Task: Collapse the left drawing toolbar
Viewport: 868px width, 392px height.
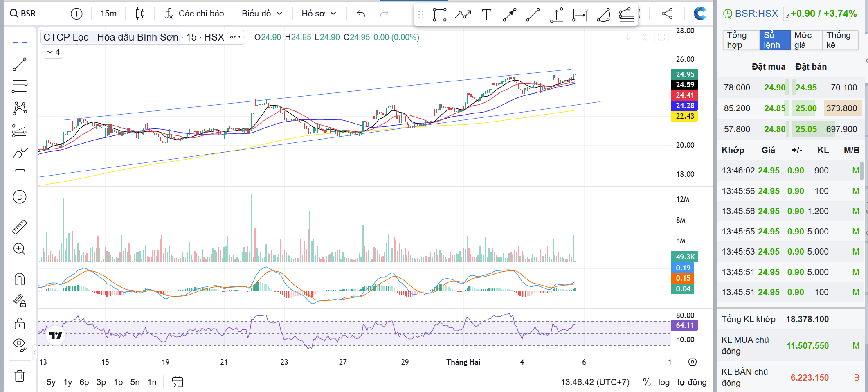Action: [34, 352]
